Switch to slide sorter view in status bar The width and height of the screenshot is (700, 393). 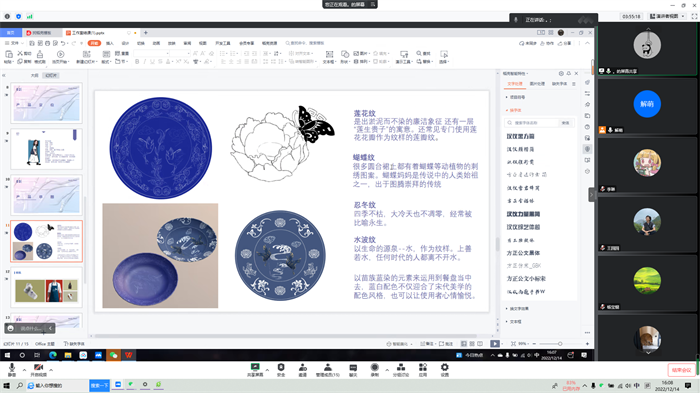tap(472, 343)
